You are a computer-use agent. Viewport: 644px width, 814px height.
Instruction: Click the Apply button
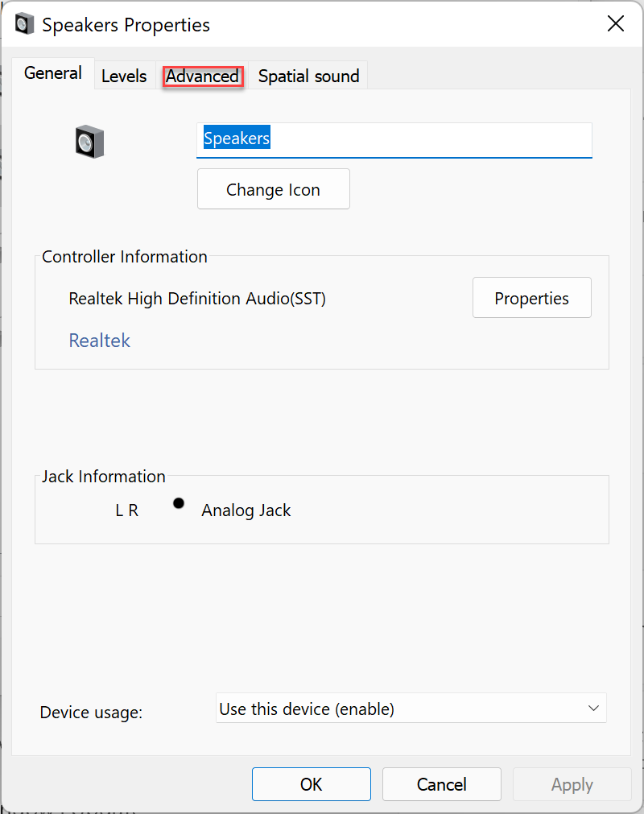point(572,783)
